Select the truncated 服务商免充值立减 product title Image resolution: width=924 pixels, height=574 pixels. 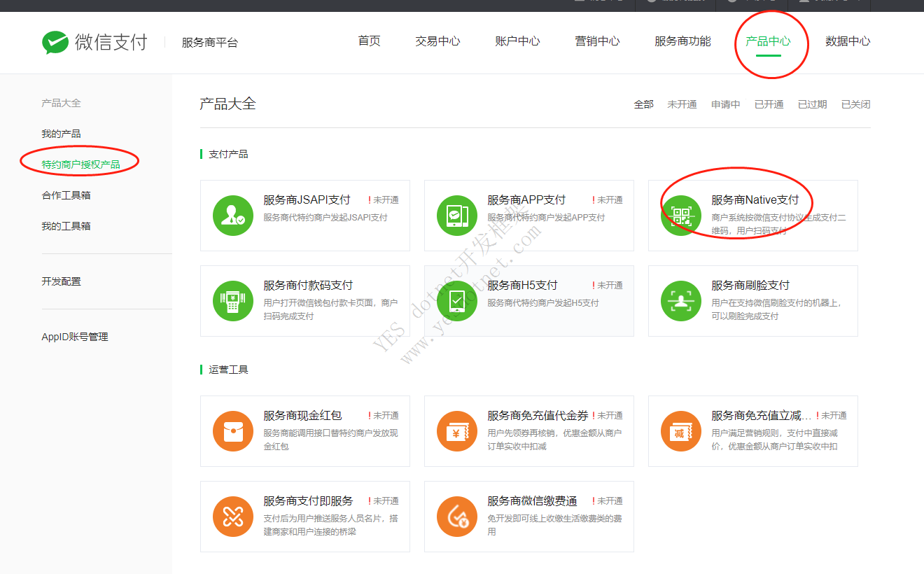point(762,416)
